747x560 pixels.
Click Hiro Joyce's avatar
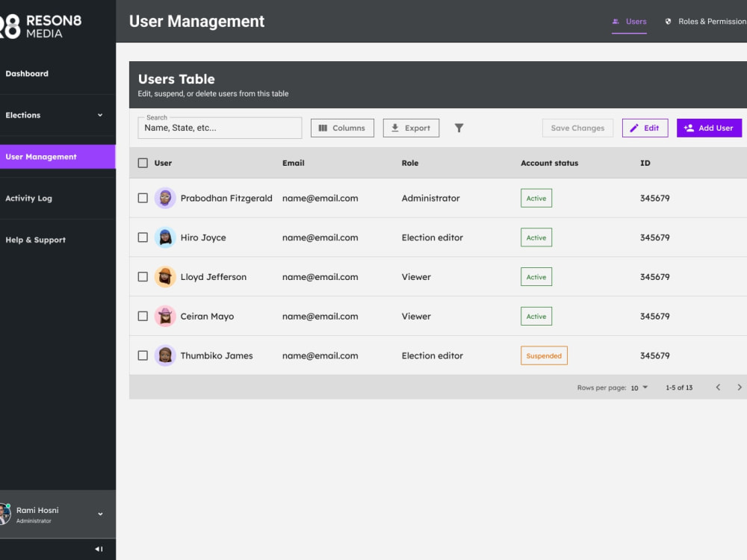coord(165,237)
